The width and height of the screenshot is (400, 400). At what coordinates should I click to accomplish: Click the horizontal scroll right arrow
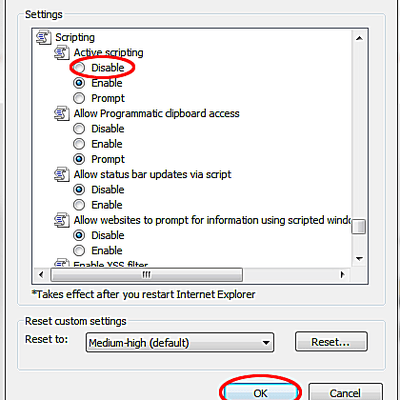click(342, 275)
